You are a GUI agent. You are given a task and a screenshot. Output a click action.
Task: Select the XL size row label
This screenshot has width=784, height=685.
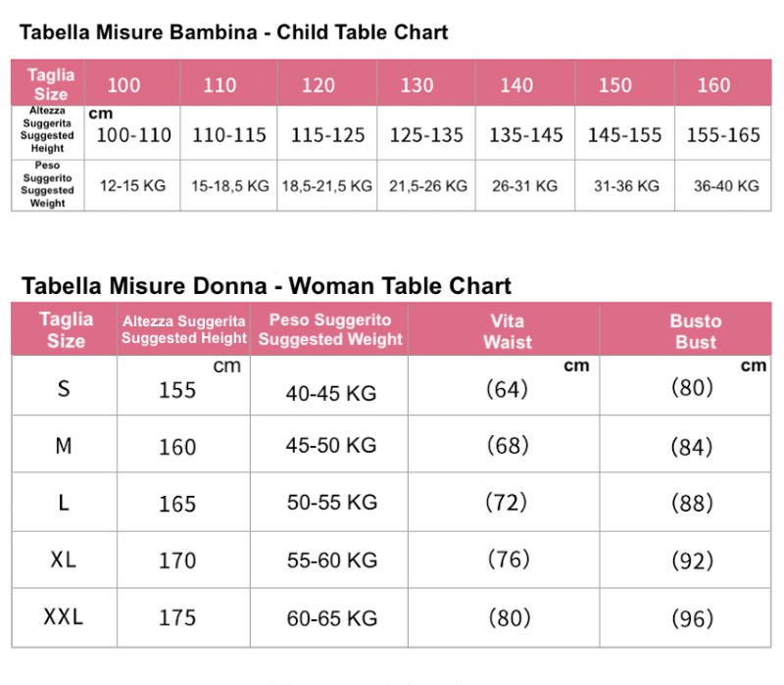click(x=64, y=560)
